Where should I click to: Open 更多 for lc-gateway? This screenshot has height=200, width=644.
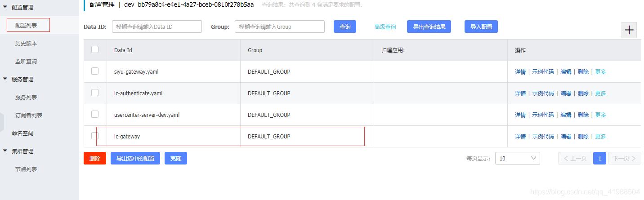[x=601, y=137]
